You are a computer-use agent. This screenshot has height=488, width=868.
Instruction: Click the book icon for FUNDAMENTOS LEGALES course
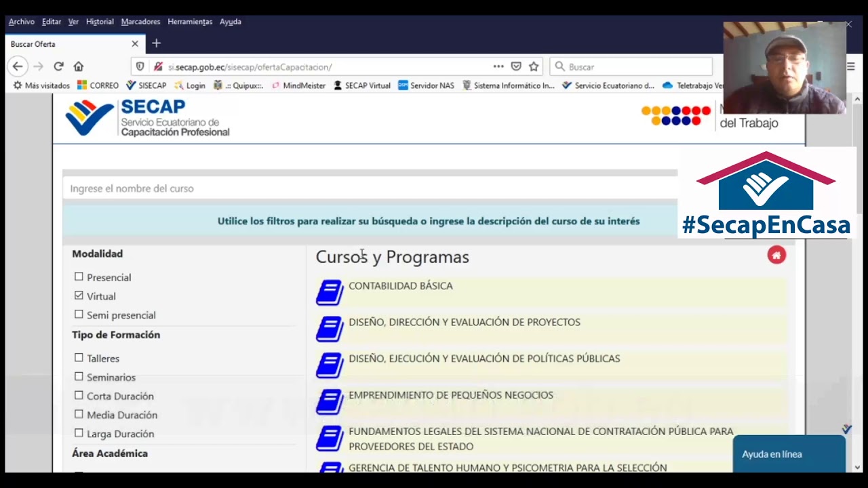[330, 439]
